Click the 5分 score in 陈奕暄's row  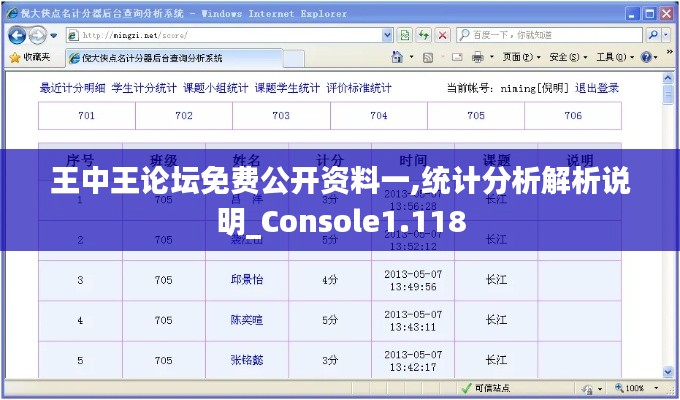coord(330,320)
